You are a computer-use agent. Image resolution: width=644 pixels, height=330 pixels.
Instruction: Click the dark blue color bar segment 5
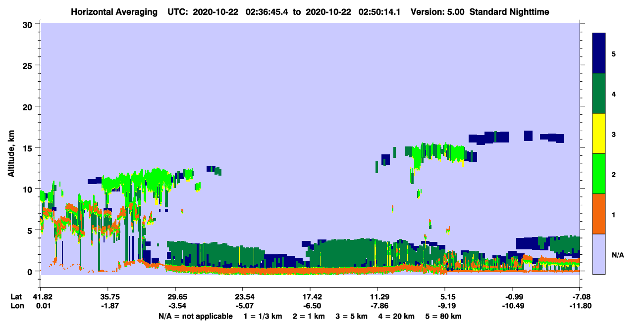pos(599,53)
